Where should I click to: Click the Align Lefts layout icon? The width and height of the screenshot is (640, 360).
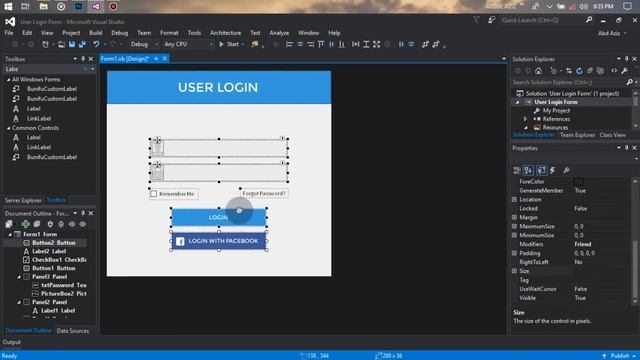point(289,44)
